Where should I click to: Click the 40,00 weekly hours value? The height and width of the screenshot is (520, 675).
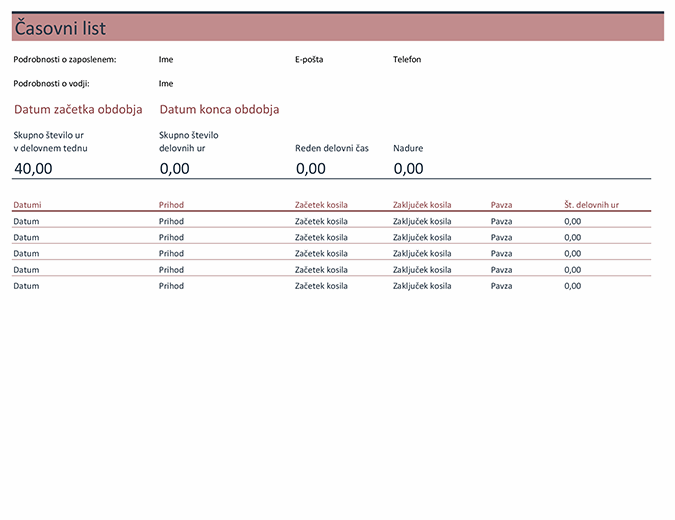(x=33, y=168)
